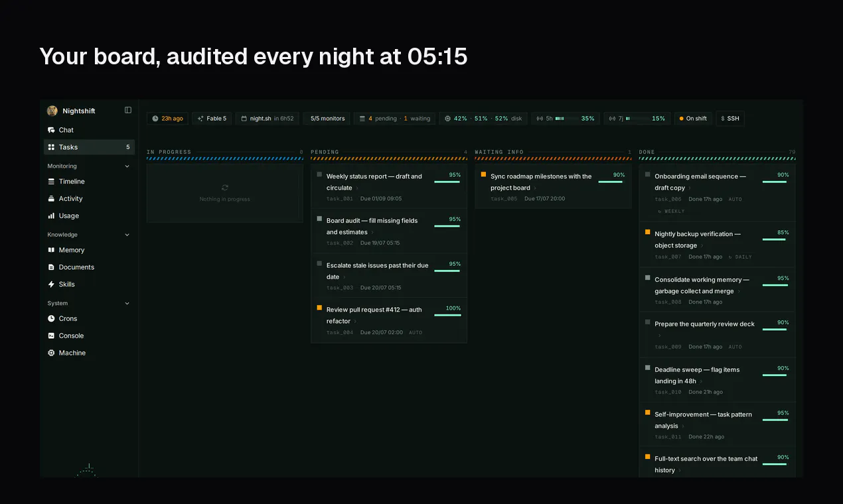Viewport: 843px width, 504px height.
Task: Click the 85% confidence on Nightly backup task
Action: point(783,233)
